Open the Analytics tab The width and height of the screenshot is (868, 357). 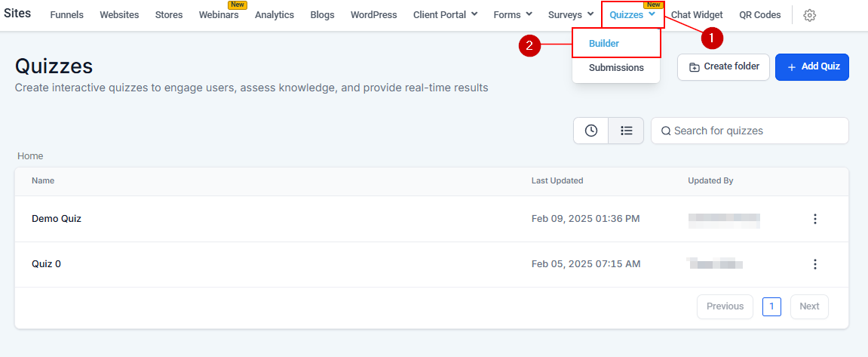click(275, 15)
